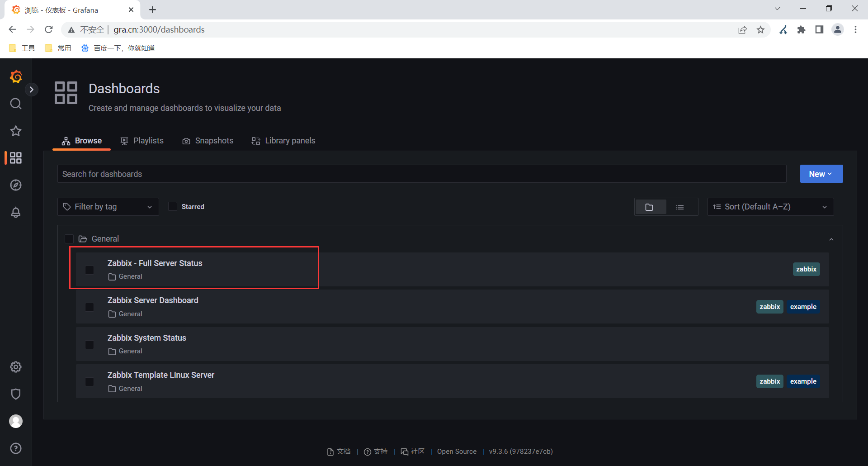
Task: Focus the Search for dashboards field
Action: (x=422, y=174)
